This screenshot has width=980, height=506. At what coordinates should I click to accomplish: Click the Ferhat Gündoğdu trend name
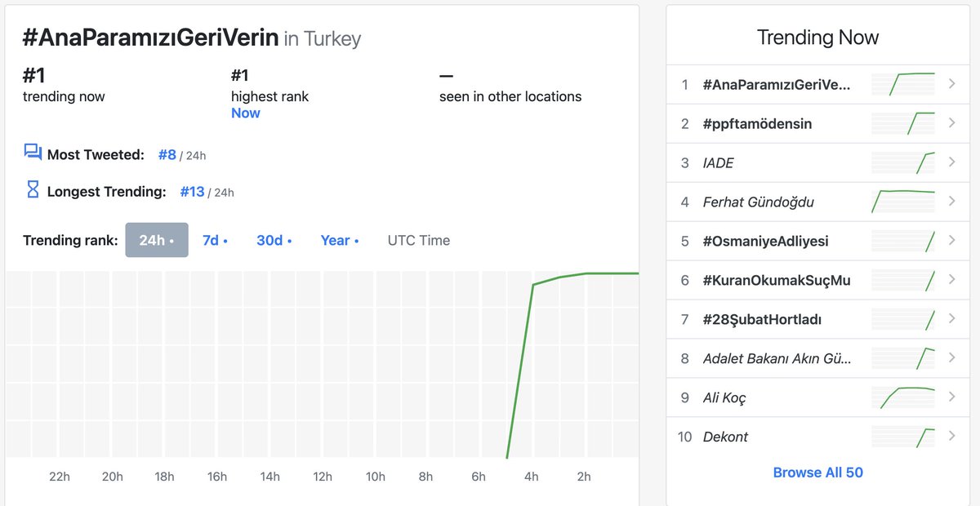(x=759, y=202)
